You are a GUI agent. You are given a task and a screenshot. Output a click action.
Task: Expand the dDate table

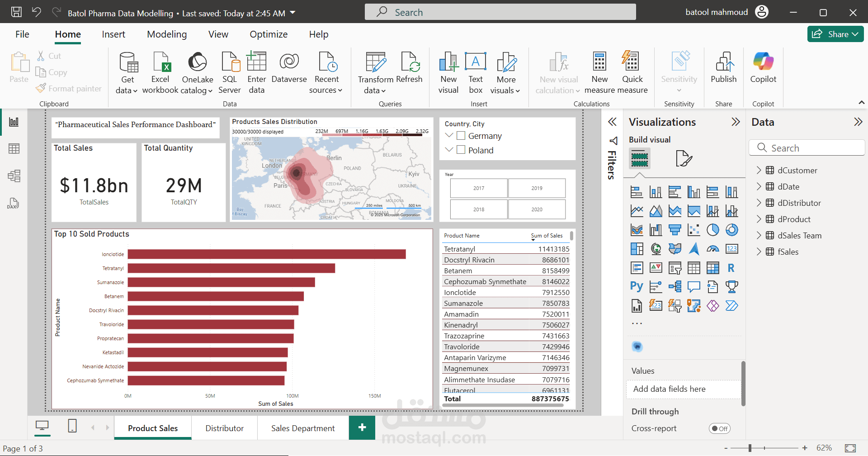click(x=759, y=186)
